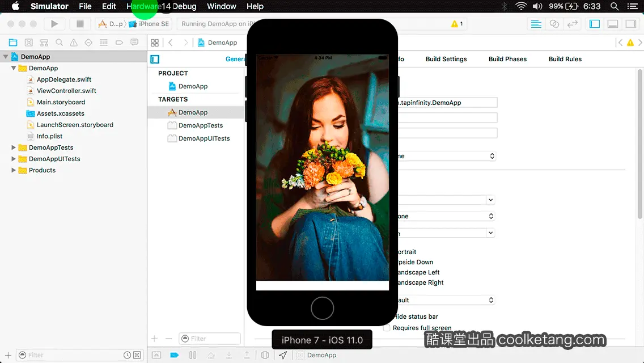Open the Find navigator magnifier icon
The height and width of the screenshot is (363, 644).
(59, 43)
